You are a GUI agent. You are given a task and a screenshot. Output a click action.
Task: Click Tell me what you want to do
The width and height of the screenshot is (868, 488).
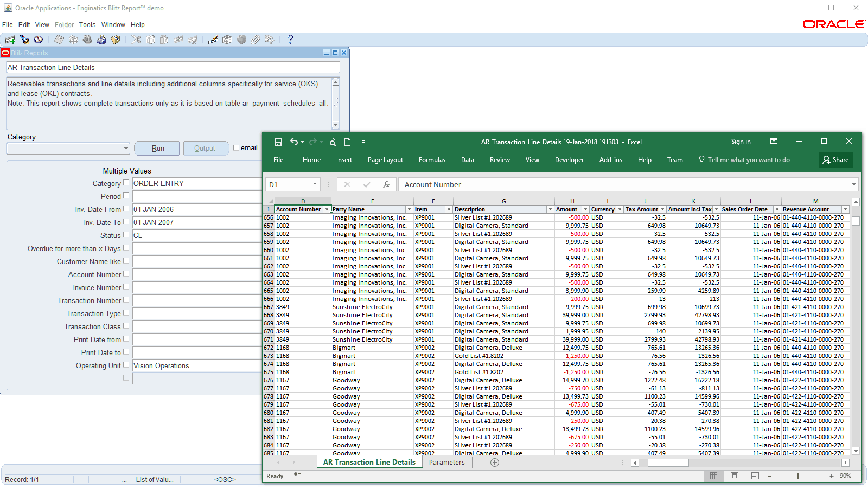(744, 160)
